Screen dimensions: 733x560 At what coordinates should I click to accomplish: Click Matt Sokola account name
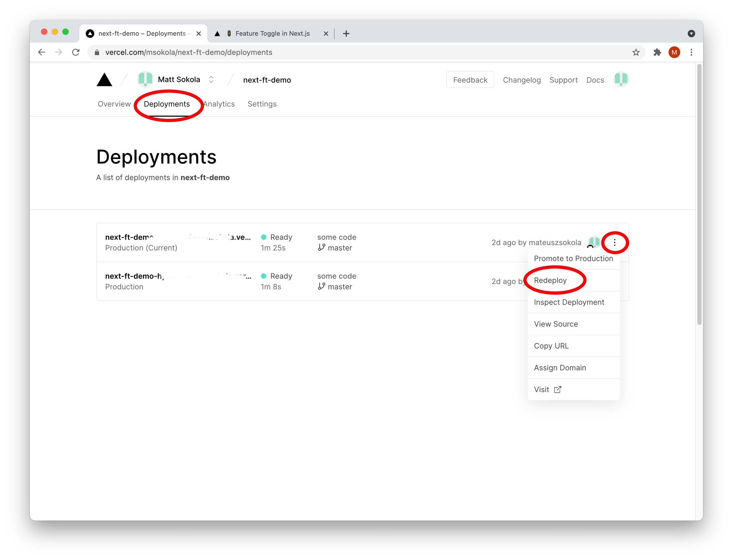(x=179, y=79)
